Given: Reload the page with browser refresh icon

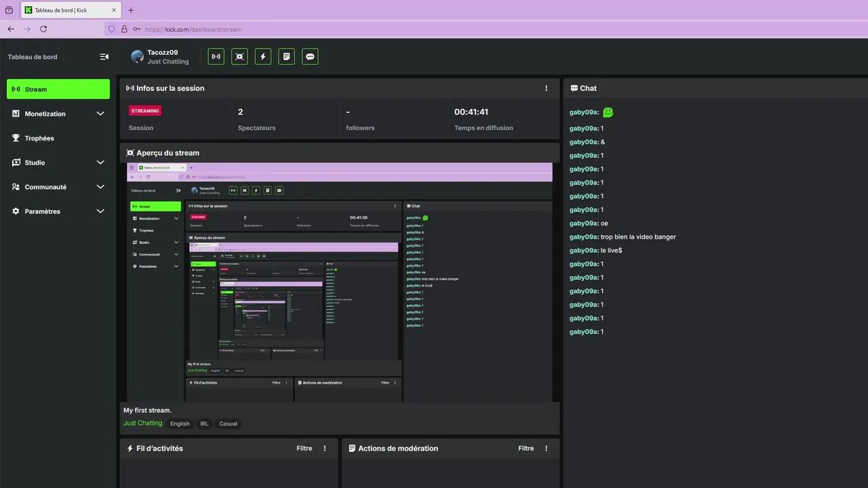Looking at the screenshot, I should (x=43, y=29).
